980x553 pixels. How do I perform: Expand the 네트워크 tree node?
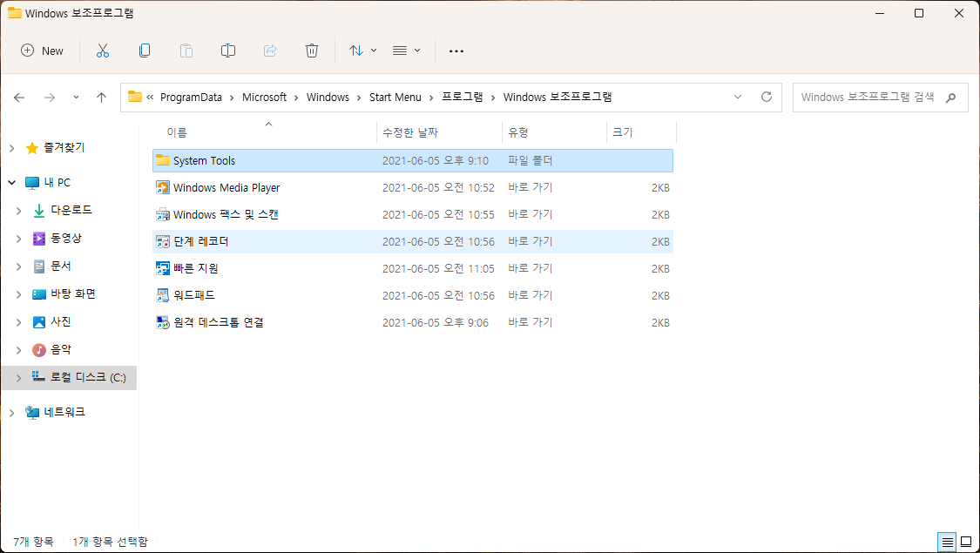pos(12,413)
